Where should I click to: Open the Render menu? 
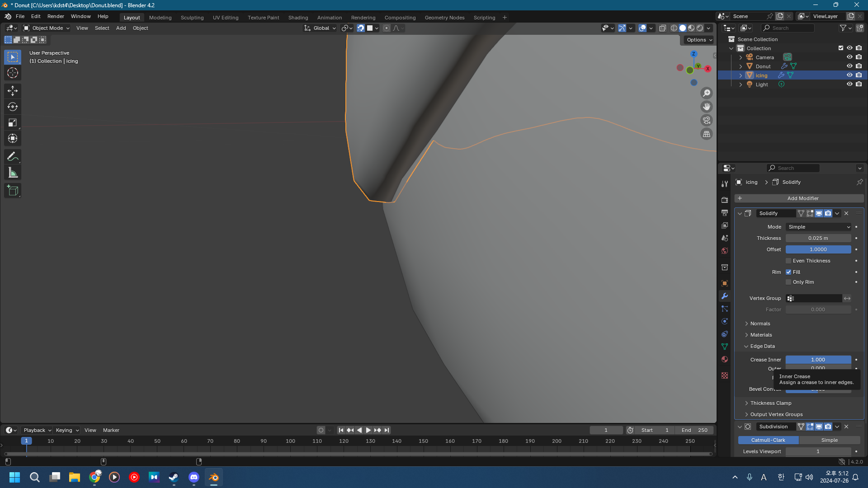pyautogui.click(x=56, y=16)
